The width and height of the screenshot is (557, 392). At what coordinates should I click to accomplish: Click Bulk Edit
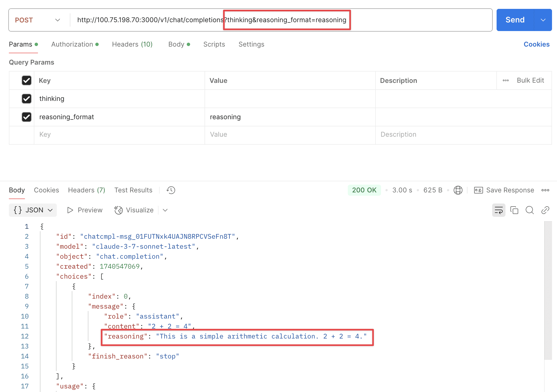[x=530, y=80]
